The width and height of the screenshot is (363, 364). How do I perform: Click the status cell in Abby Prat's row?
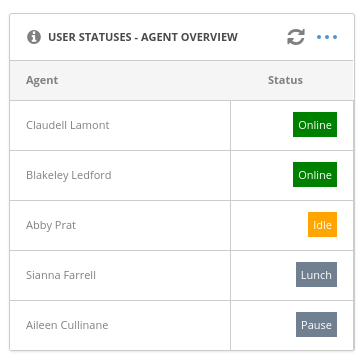[292, 225]
